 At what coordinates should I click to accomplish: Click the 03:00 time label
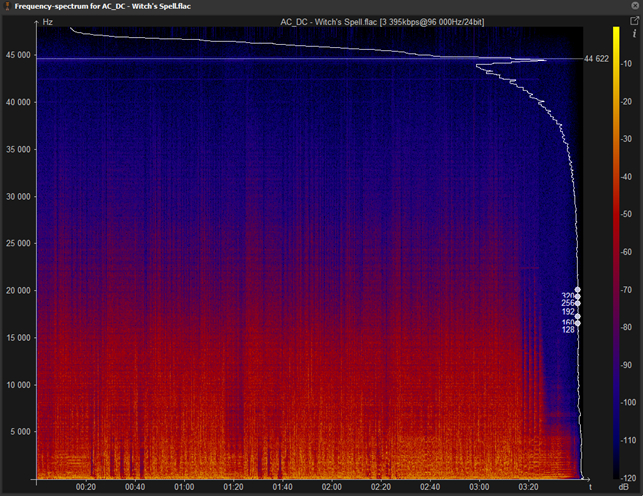(479, 487)
